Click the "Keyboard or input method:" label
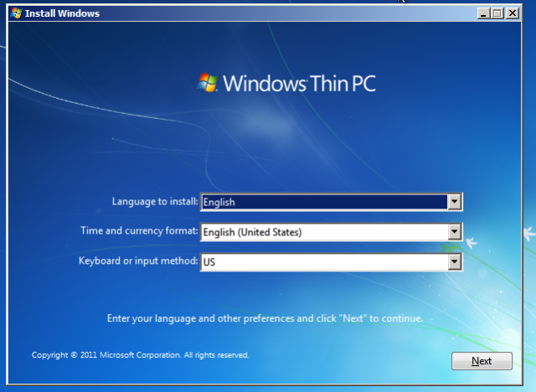Screen dimensions: 536x392 pos(138,260)
